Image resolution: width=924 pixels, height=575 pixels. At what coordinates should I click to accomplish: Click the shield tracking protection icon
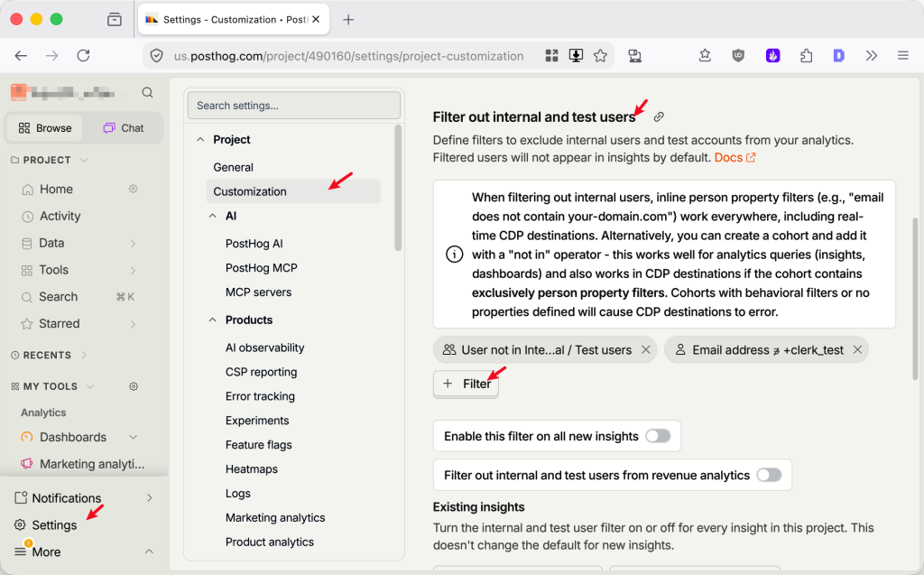pos(156,55)
